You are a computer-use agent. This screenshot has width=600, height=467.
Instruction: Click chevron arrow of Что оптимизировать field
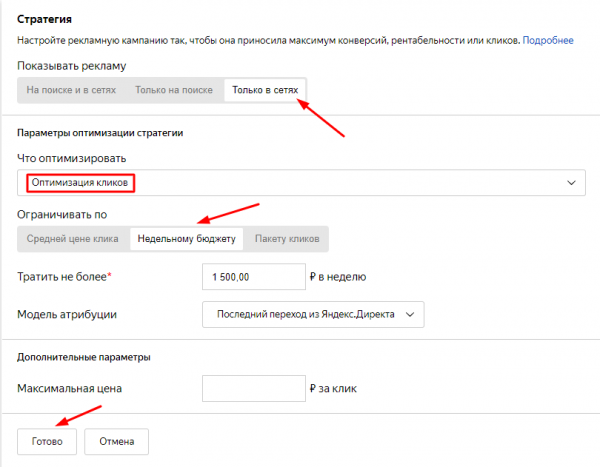tap(572, 183)
